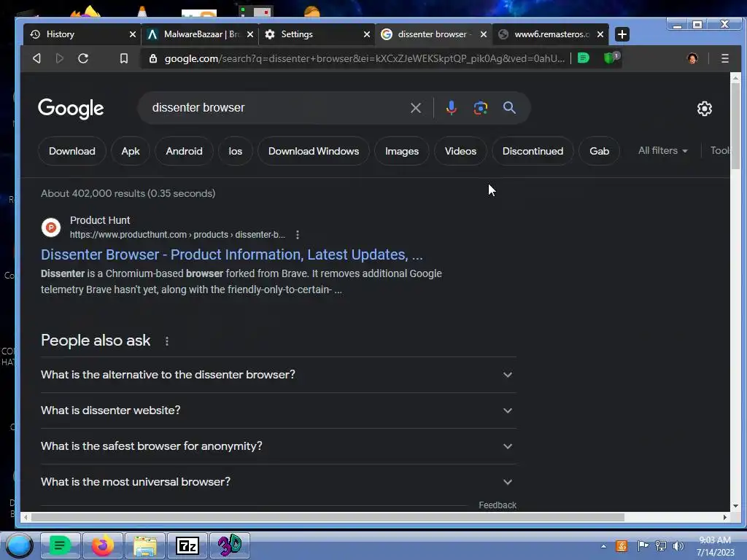Screen dimensions: 747x560
Task: Click the Action Center flag icon
Action: (x=643, y=546)
